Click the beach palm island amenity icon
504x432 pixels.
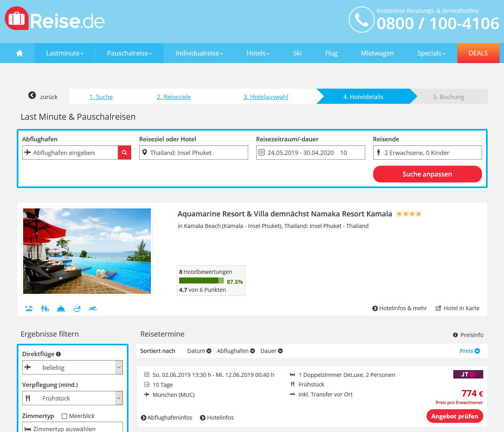29,308
